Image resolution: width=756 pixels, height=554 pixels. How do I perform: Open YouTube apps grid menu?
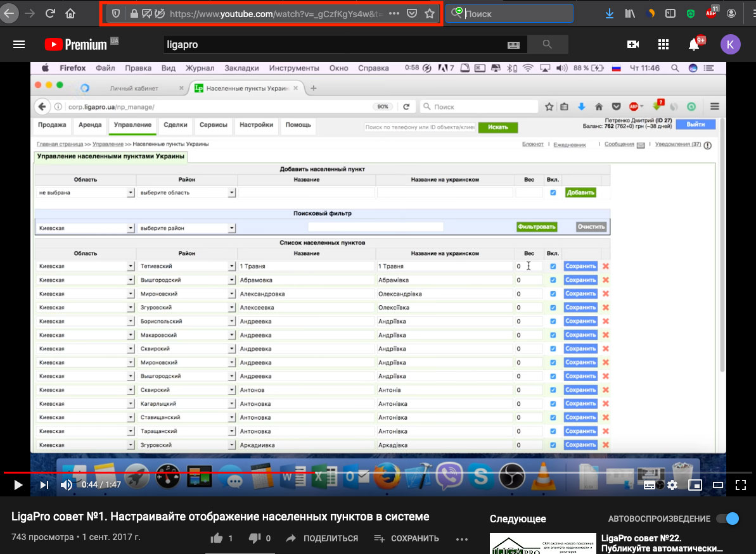click(x=663, y=44)
